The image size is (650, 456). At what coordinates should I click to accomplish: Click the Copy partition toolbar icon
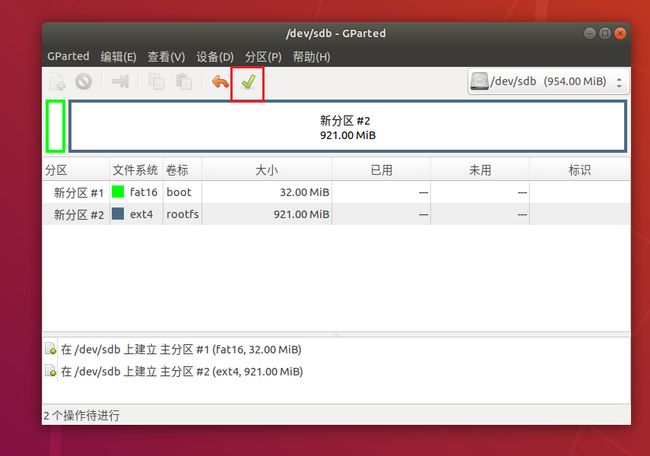pos(156,81)
